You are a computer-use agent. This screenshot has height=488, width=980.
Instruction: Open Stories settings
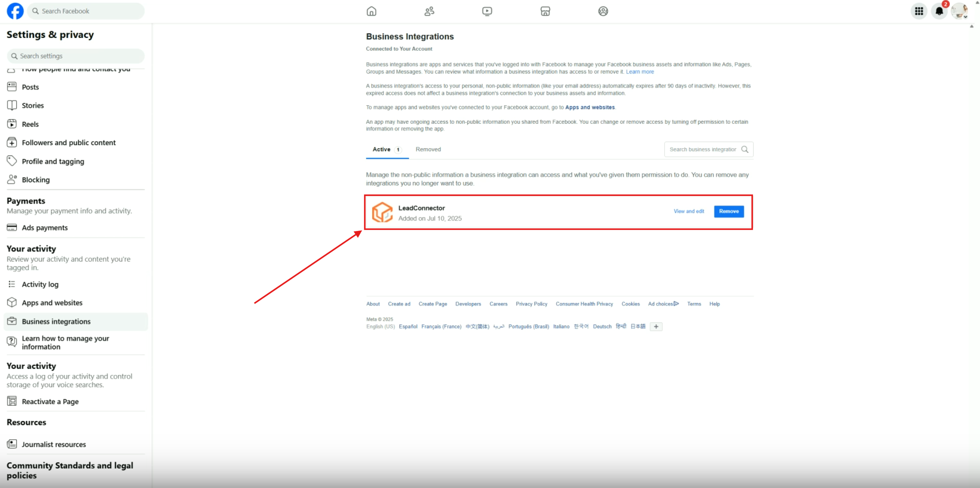click(x=76, y=105)
